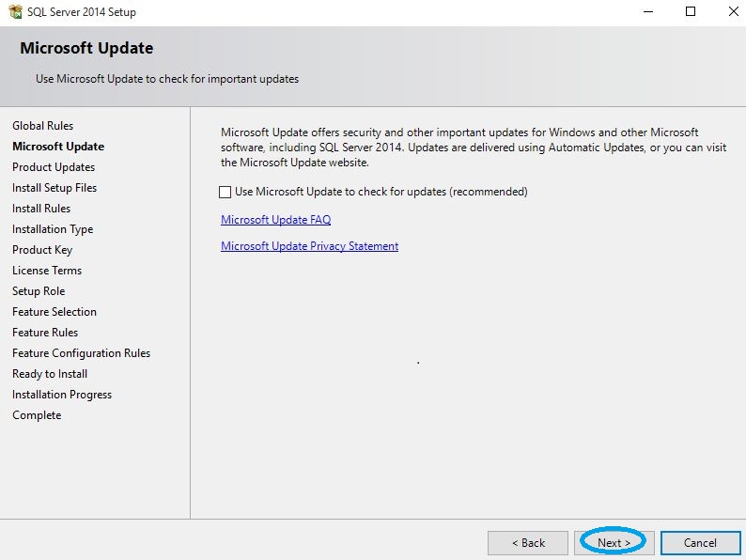Select Install Setup Files step
This screenshot has height=560, width=746.
54,188
